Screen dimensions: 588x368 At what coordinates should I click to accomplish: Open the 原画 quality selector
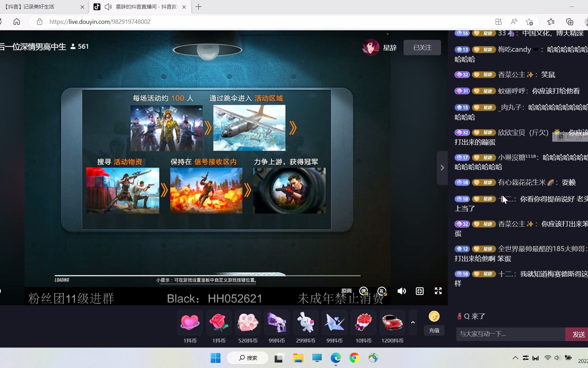(x=346, y=291)
